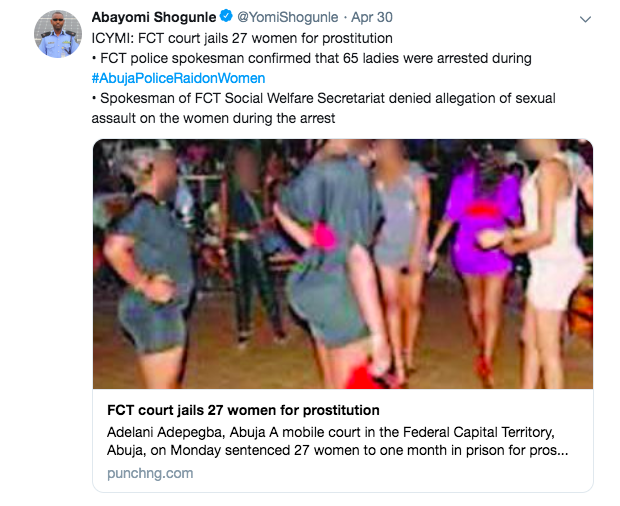Click the purple dress in preview image
The width and height of the screenshot is (620, 506).
coord(482,225)
